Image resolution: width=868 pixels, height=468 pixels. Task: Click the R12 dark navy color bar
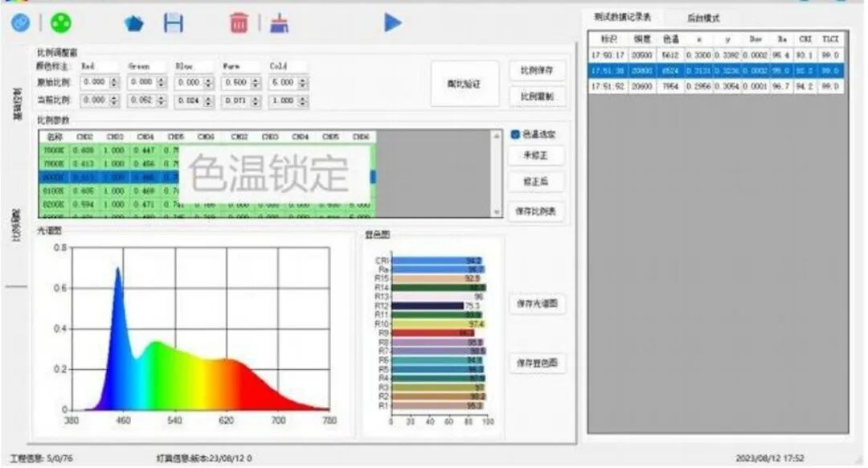coord(429,306)
